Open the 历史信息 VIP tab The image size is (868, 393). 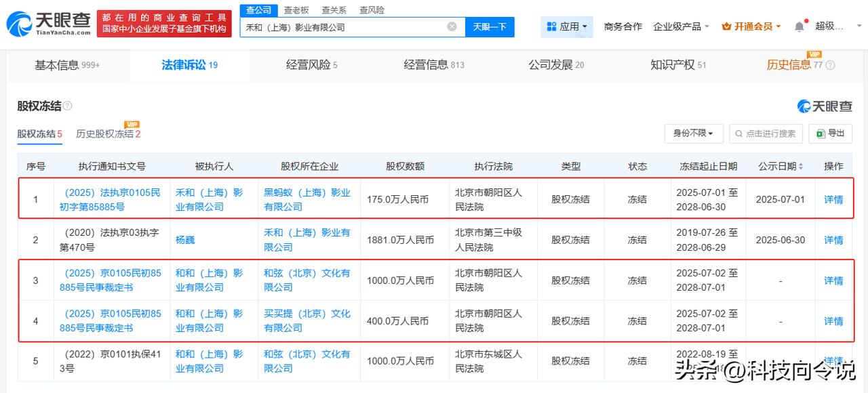pos(794,65)
